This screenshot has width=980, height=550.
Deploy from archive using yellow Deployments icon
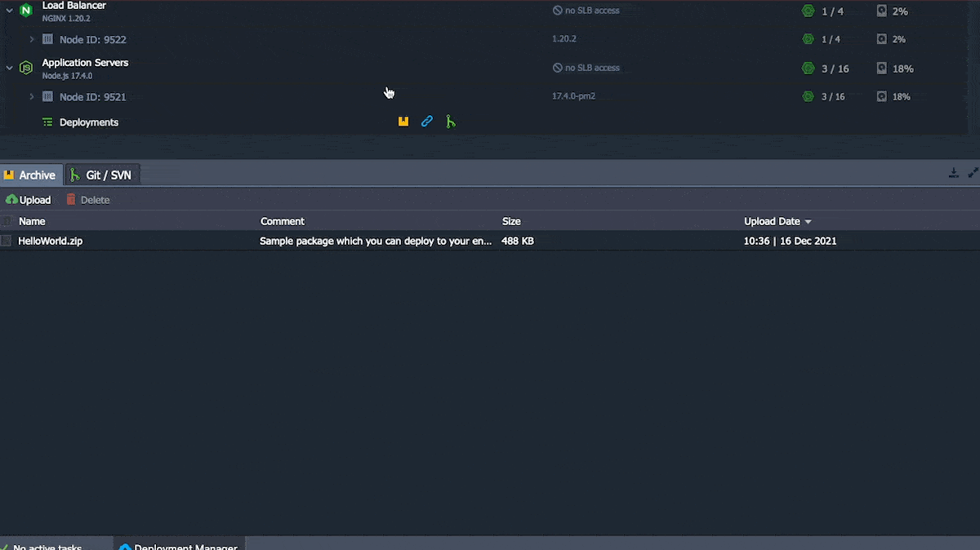coord(403,122)
